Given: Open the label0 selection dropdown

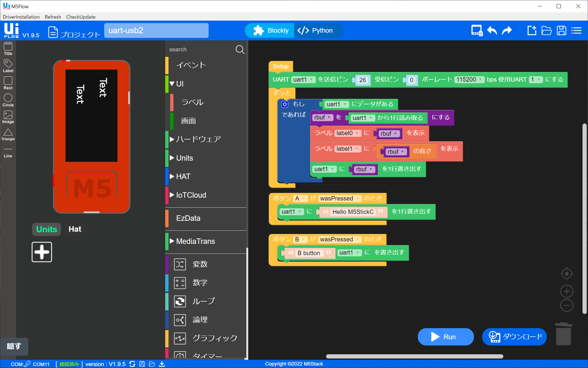Looking at the screenshot, I should pos(348,133).
